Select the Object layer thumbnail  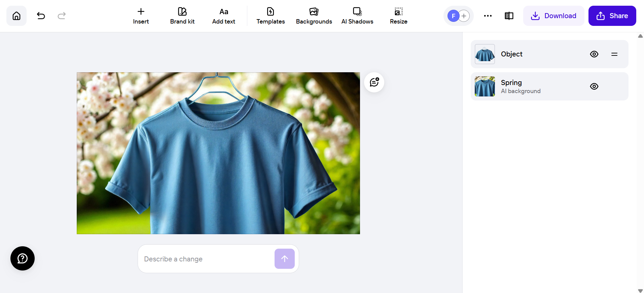(485, 54)
